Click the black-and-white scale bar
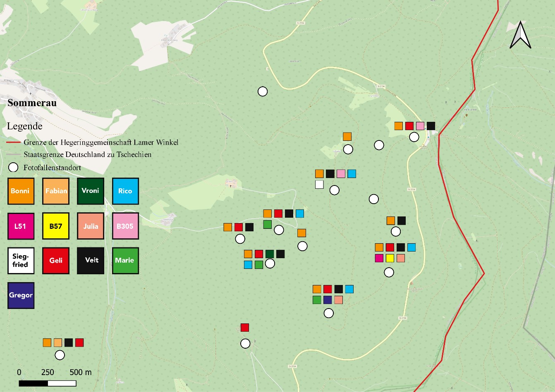 [48, 383]
